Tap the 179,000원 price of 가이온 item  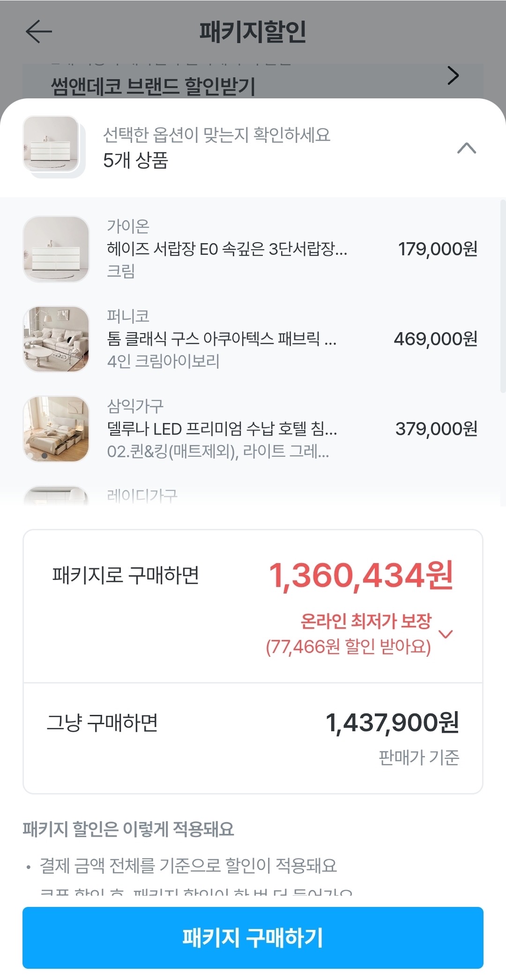437,249
